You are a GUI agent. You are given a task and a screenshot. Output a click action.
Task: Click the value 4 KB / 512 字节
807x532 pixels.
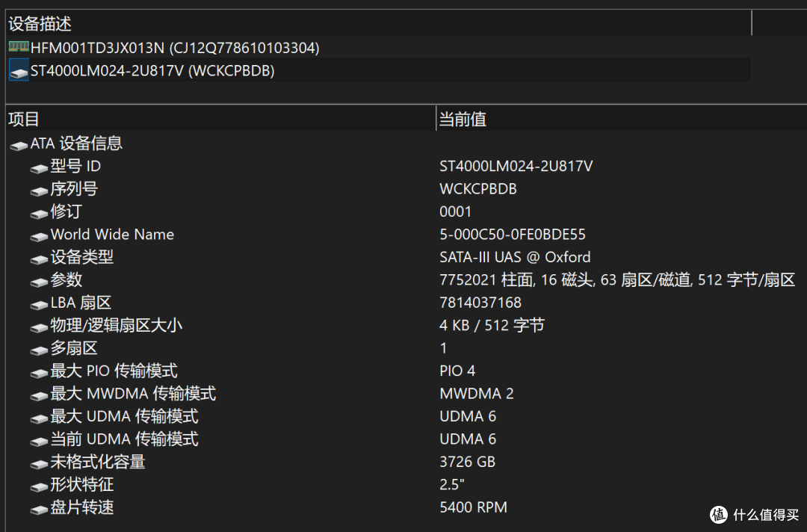tap(492, 325)
